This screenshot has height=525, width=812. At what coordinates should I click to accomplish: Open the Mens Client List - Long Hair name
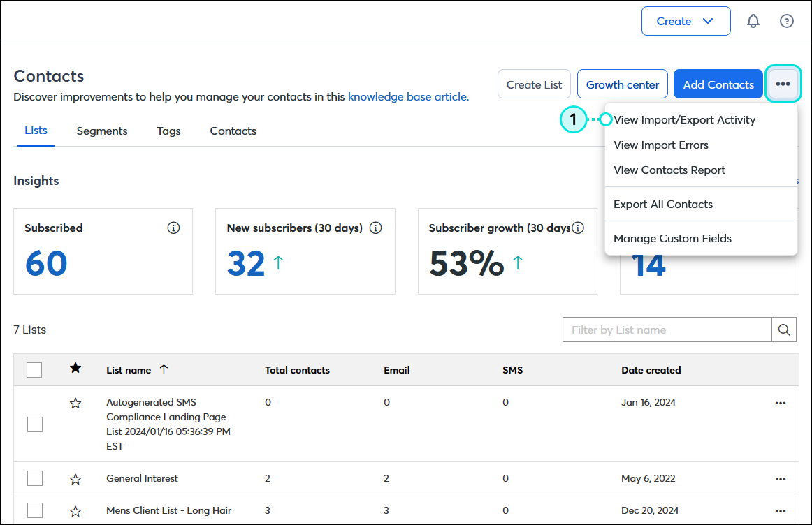point(169,510)
